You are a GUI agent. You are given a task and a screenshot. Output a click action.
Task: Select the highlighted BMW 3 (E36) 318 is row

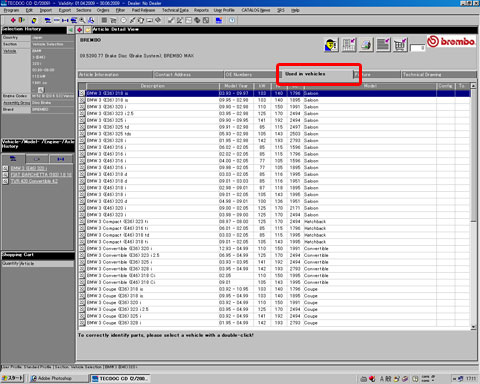274,94
